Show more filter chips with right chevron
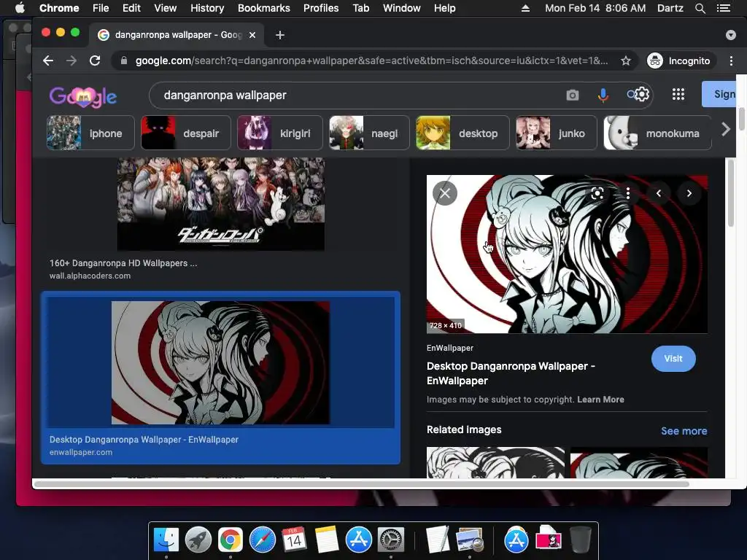Image resolution: width=747 pixels, height=560 pixels. 726,129
